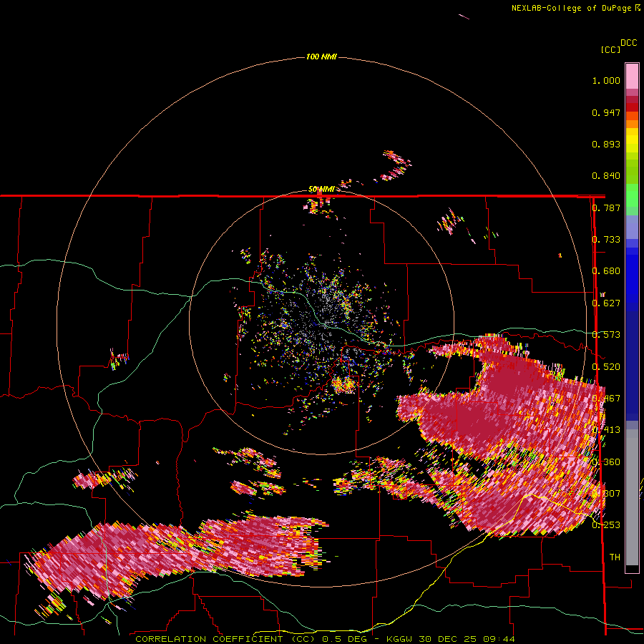Click the 50 NMI range ring label

coord(321,190)
